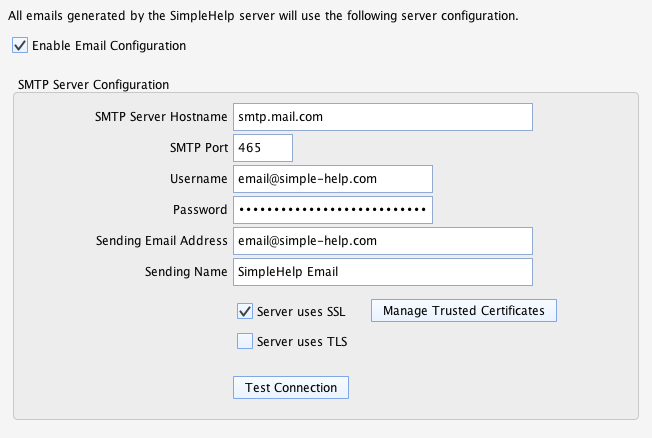652x438 pixels.
Task: Click the Sending Name label
Action: 186,272
